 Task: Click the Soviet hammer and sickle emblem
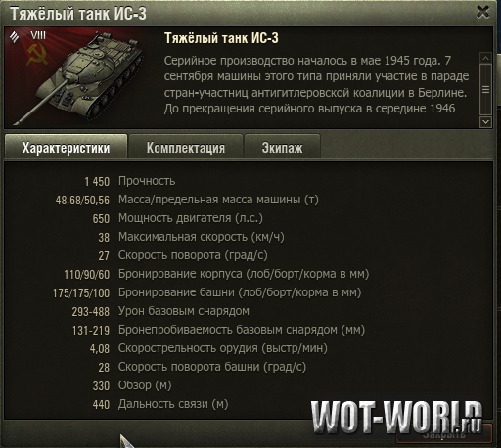coord(37,55)
